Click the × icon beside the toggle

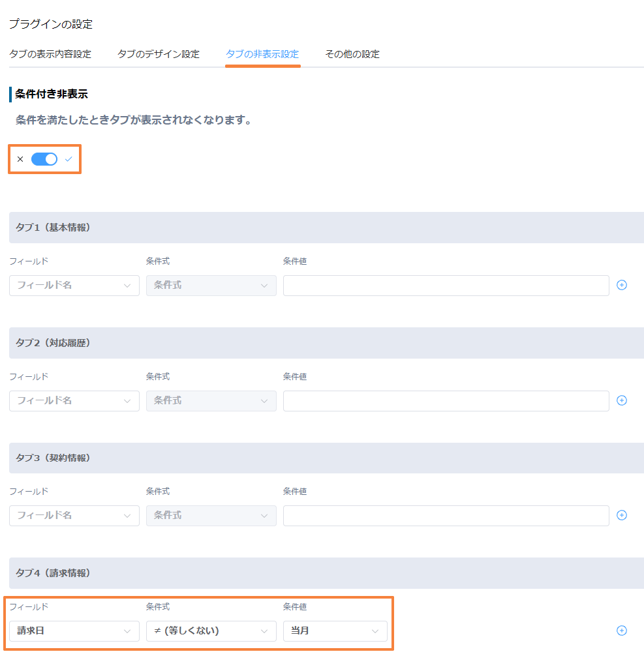coord(20,159)
